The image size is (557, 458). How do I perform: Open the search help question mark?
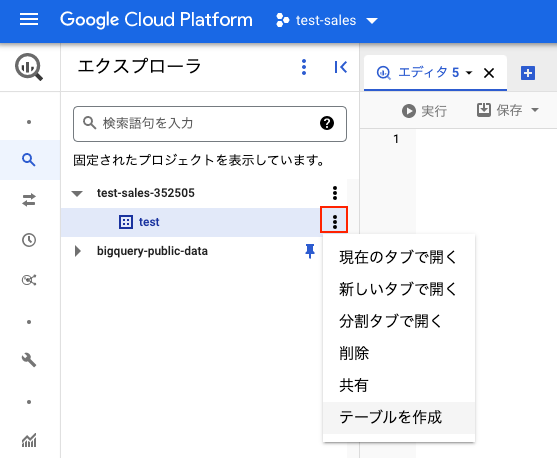[x=327, y=123]
